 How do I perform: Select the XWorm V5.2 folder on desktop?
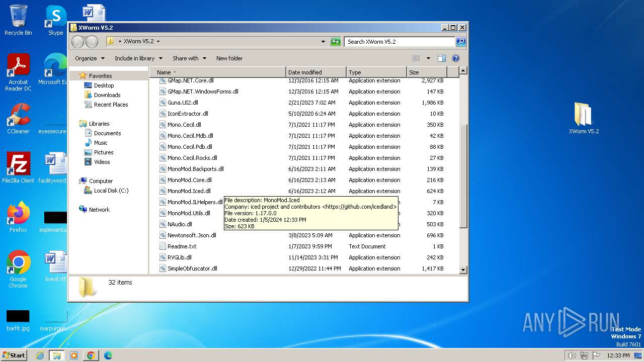click(584, 119)
